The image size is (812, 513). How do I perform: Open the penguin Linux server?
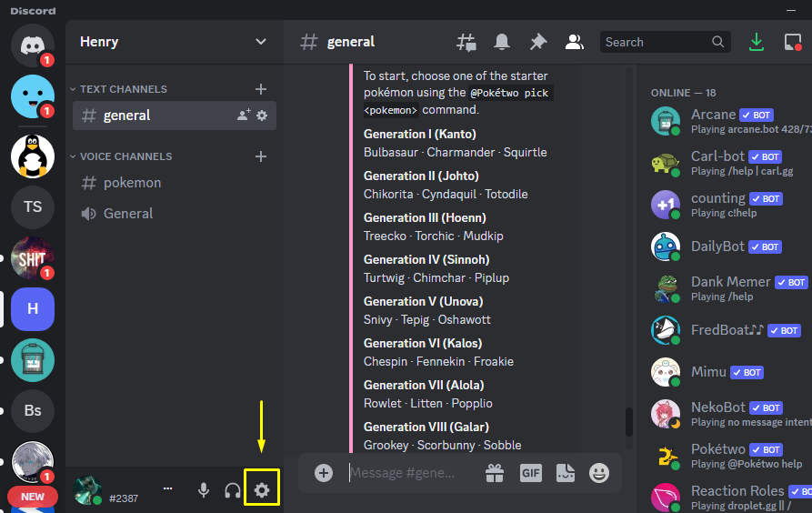tap(33, 156)
